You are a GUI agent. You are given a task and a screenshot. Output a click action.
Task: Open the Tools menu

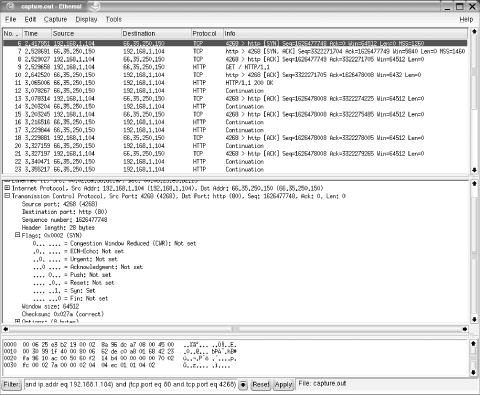114,19
